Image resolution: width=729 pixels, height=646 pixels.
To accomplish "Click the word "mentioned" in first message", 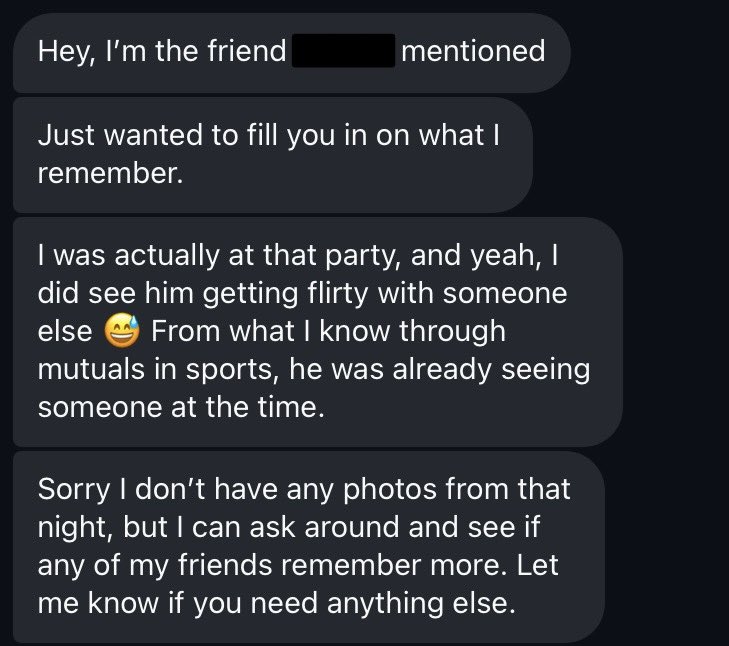I will [x=473, y=51].
